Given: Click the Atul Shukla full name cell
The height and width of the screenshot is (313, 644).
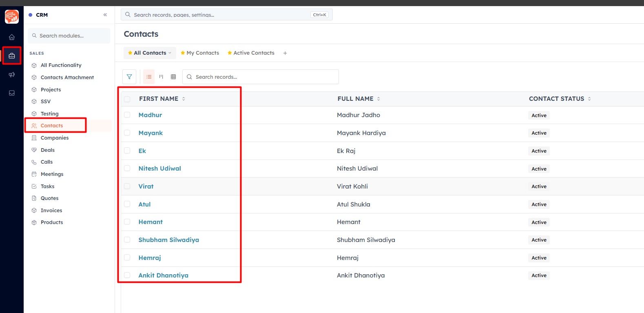Looking at the screenshot, I should pos(354,204).
